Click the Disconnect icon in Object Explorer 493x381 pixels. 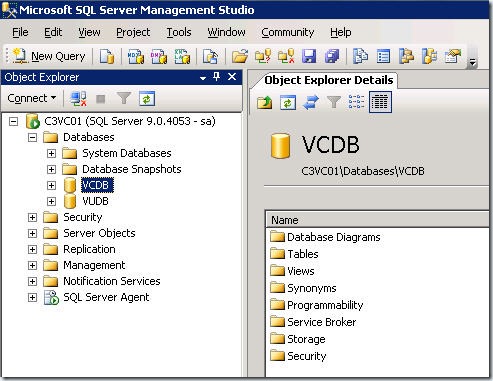pyautogui.click(x=78, y=99)
